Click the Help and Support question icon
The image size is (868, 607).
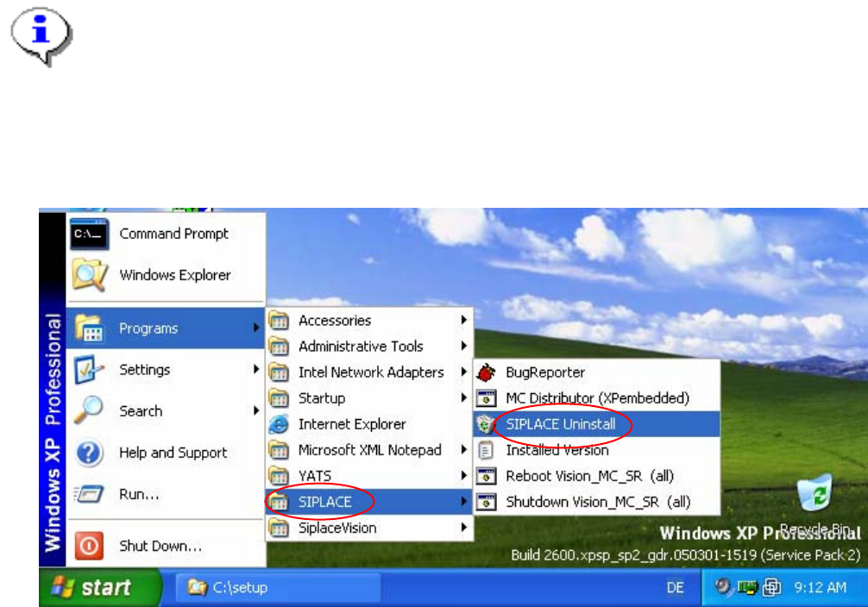tap(89, 453)
